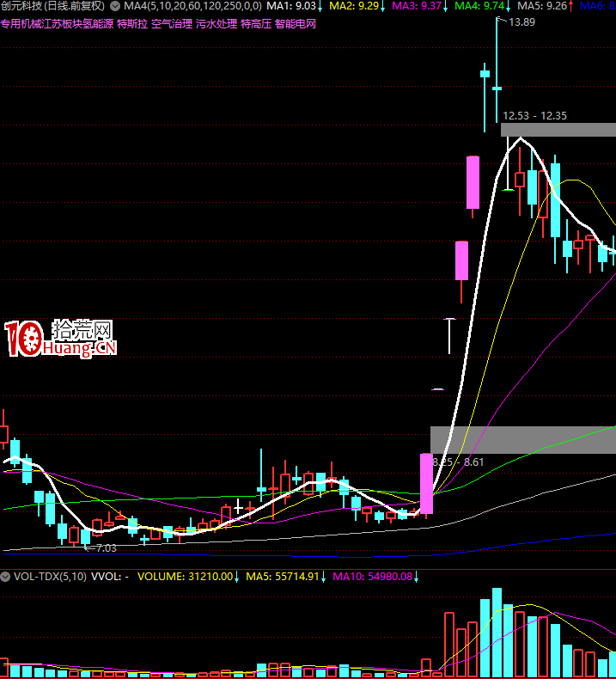Click the 13.89 high price marker

[x=521, y=22]
